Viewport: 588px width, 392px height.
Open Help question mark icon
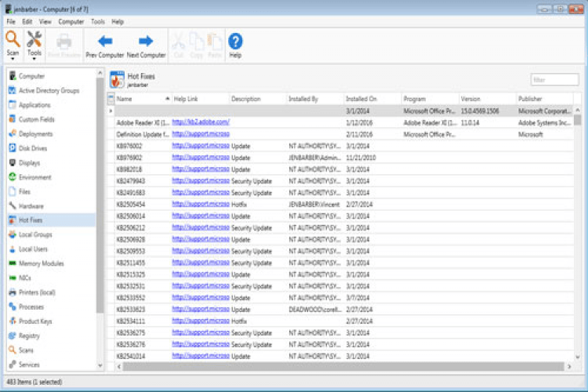coord(234,42)
